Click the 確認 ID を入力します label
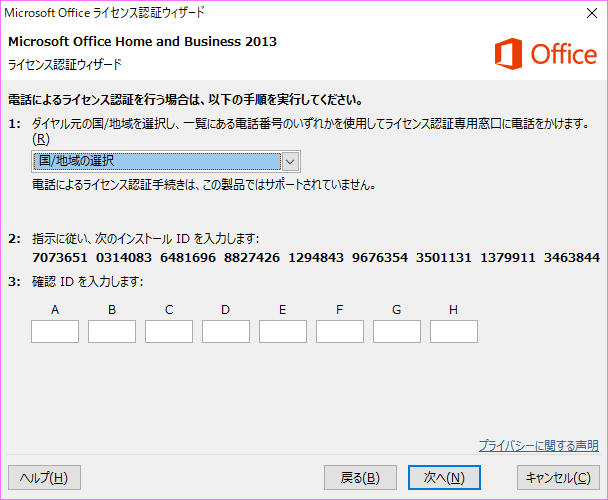The width and height of the screenshot is (608, 500). tap(88, 282)
